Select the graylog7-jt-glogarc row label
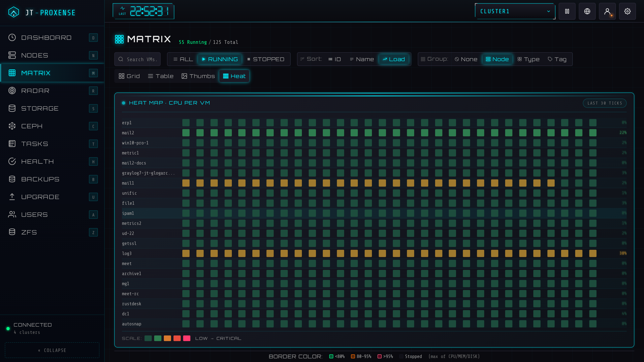644x362 pixels. pos(148,173)
